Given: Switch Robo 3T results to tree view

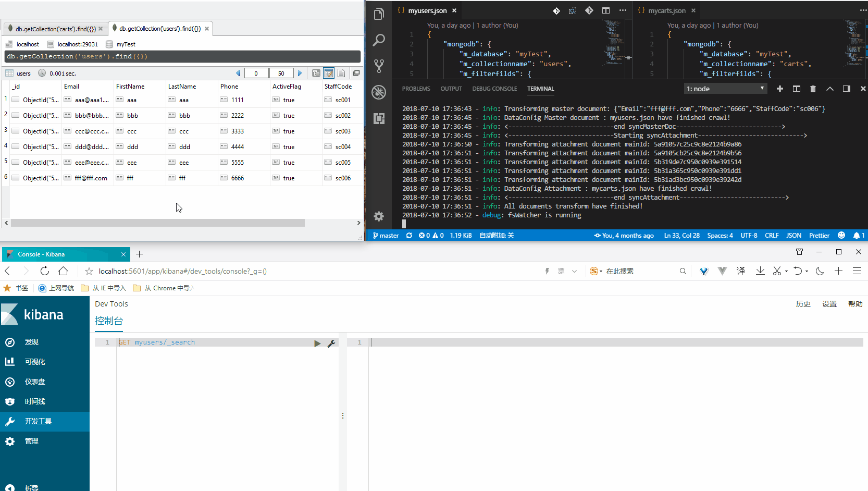Looking at the screenshot, I should click(316, 73).
